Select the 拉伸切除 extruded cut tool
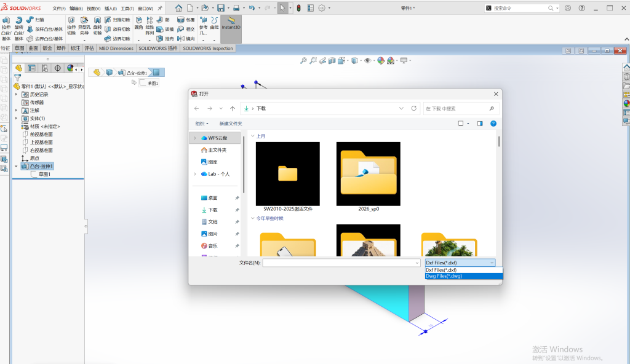 pyautogui.click(x=71, y=26)
